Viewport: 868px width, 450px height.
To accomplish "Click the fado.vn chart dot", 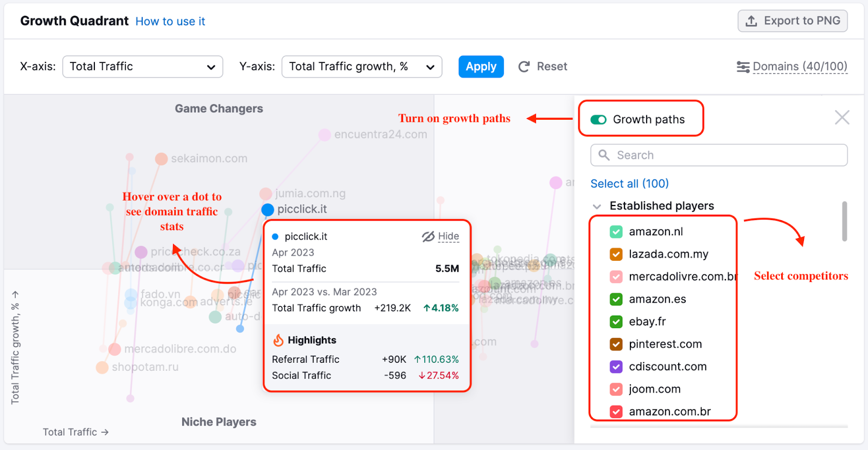I will tap(131, 295).
